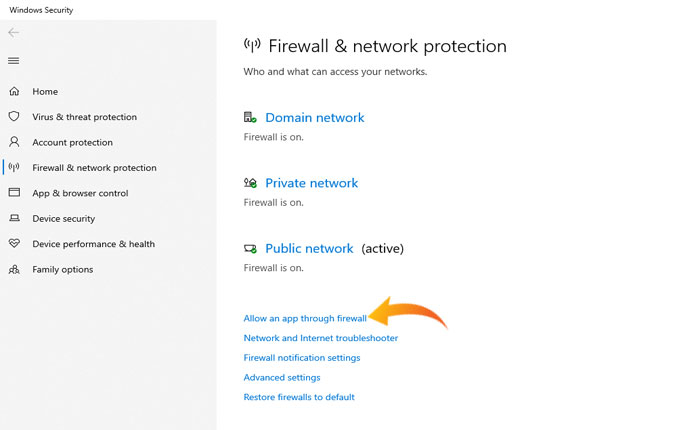This screenshot has width=700, height=430.
Task: Open the Domain network settings link
Action: 314,117
